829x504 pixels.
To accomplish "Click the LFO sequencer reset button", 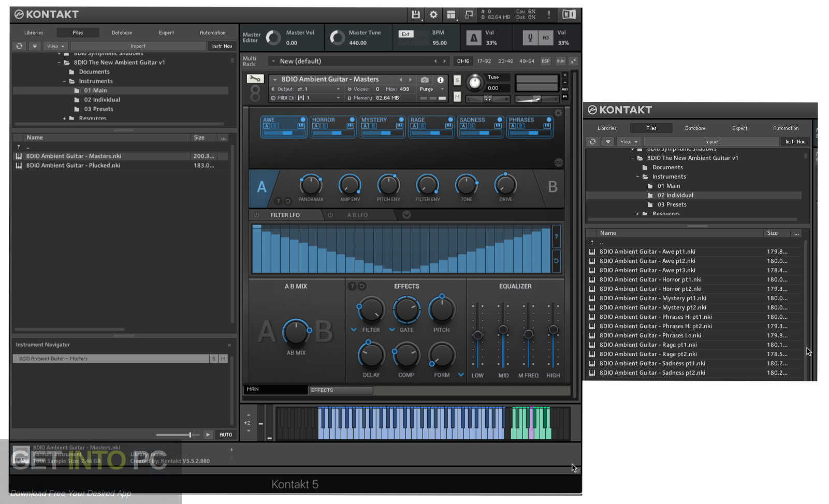I will pos(556,261).
